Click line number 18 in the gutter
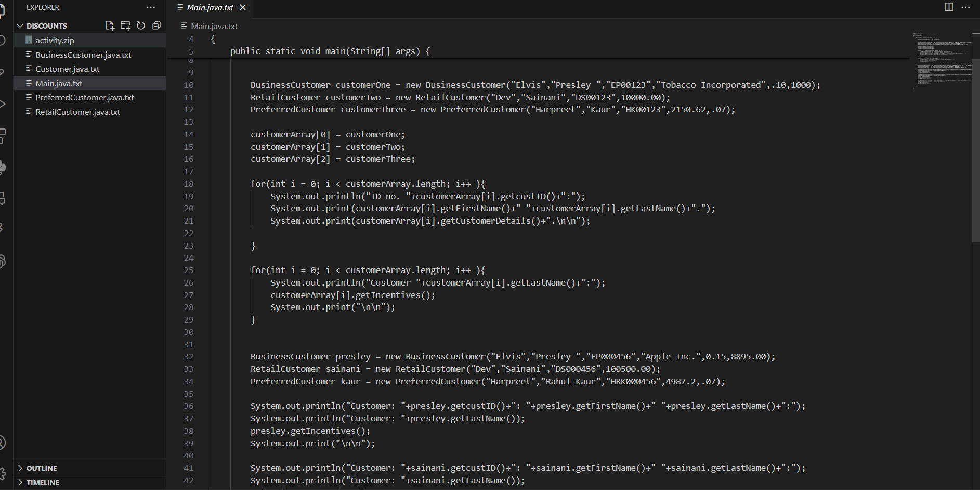The width and height of the screenshot is (980, 490). click(188, 184)
